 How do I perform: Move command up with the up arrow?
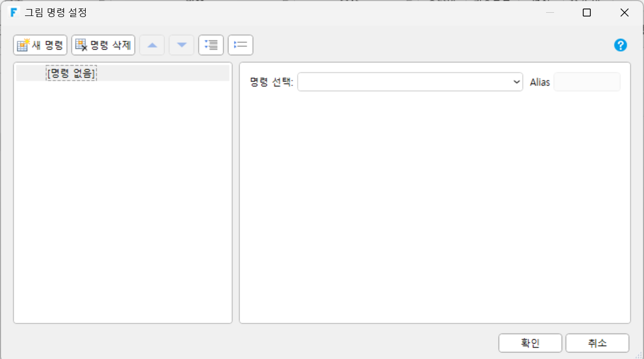click(x=152, y=45)
